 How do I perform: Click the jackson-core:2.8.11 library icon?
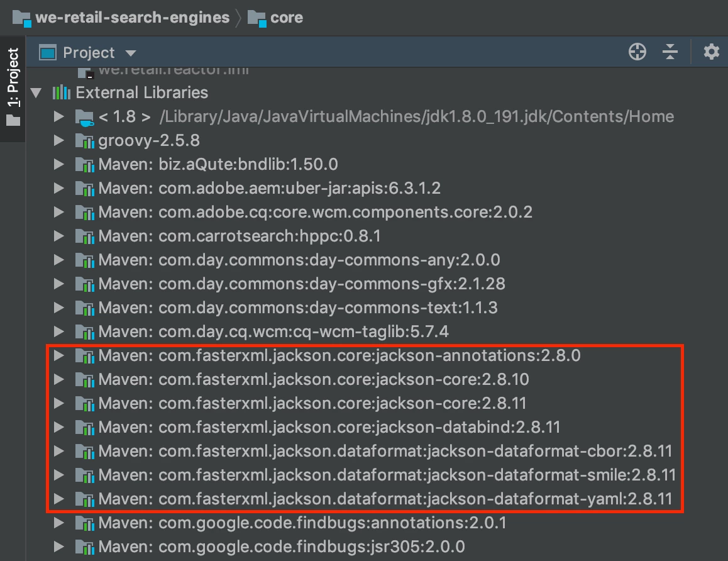pyautogui.click(x=84, y=404)
